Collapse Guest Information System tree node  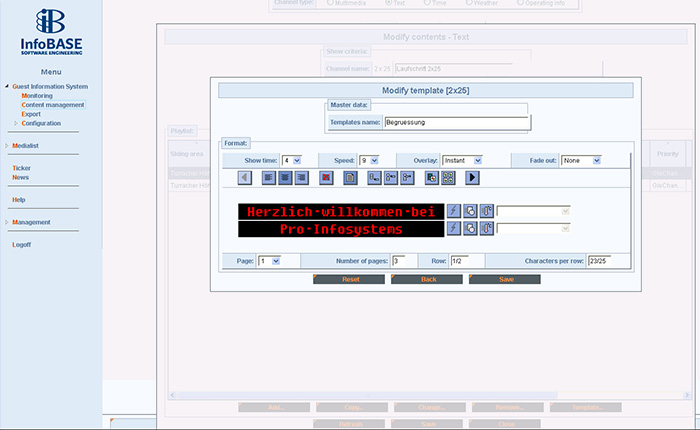click(x=7, y=86)
